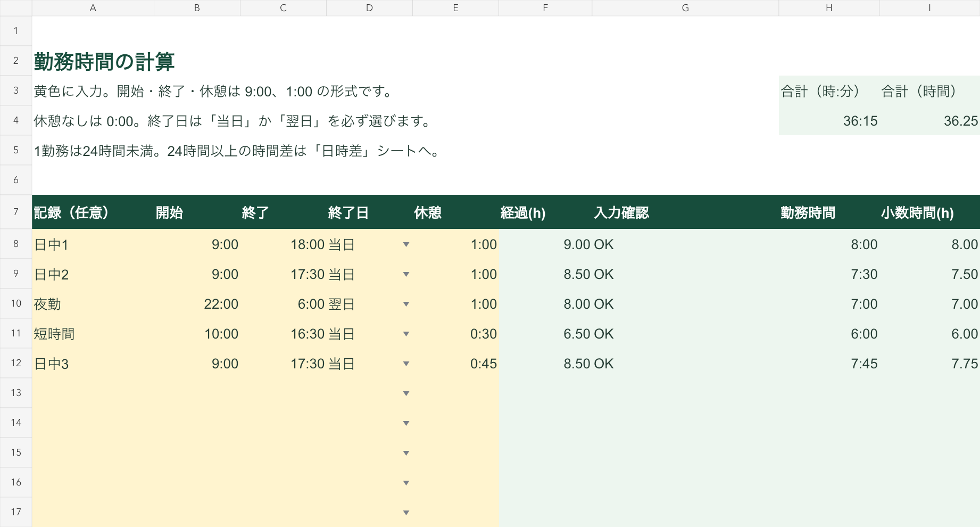The image size is (980, 527).
Task: Select column A header
Action: point(93,8)
